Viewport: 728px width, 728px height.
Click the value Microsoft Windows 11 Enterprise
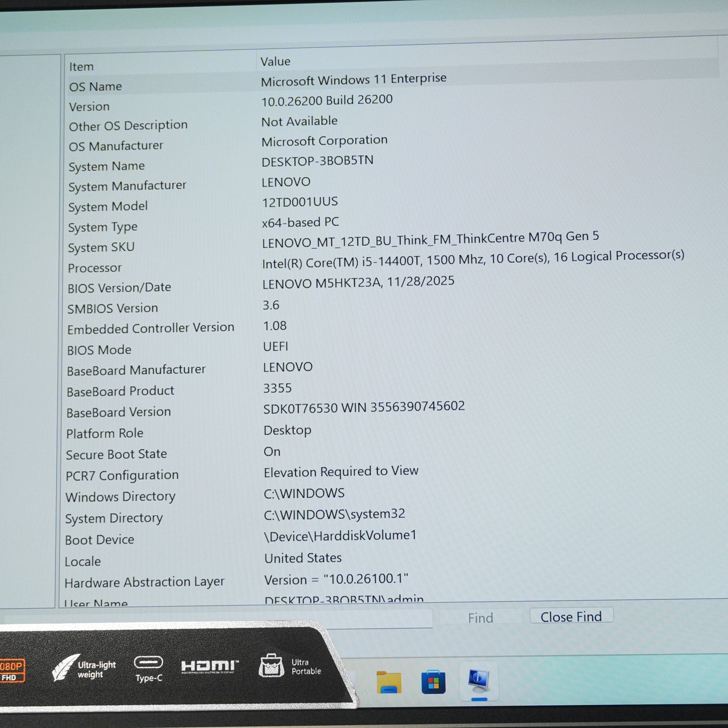(354, 80)
